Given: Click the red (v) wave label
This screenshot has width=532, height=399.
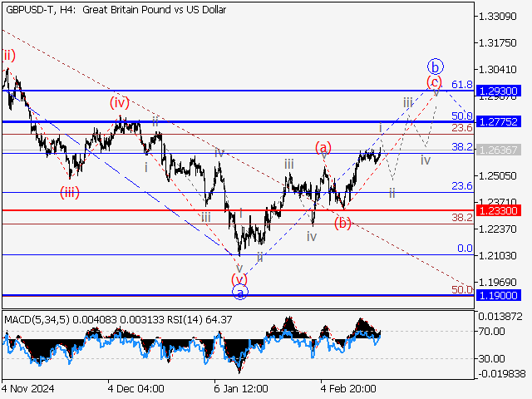Looking at the screenshot, I should 239,278.
